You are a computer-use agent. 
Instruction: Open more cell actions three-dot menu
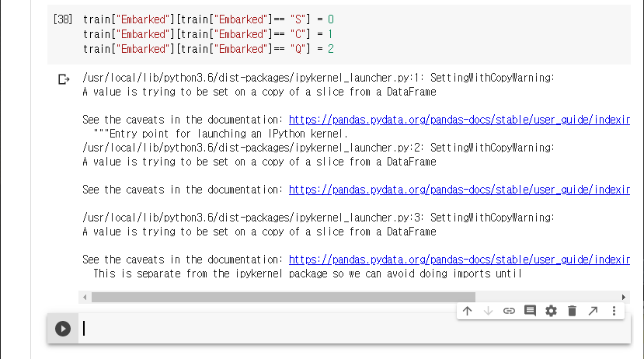click(x=614, y=311)
